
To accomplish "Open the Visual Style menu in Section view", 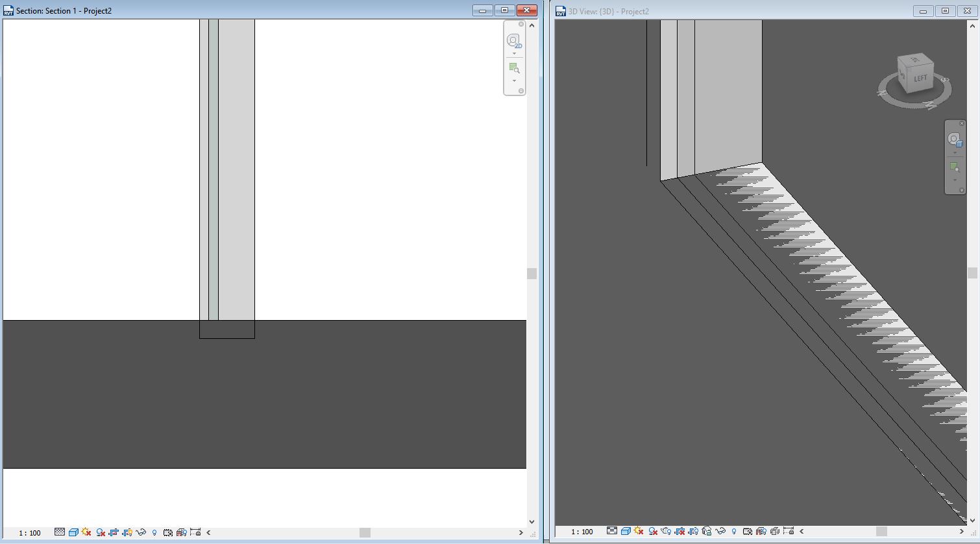I will [73, 532].
